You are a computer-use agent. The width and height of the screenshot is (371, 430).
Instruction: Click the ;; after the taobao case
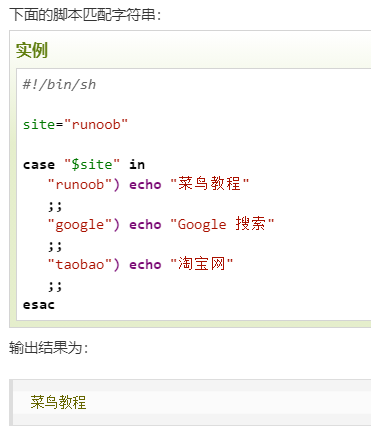point(55,286)
